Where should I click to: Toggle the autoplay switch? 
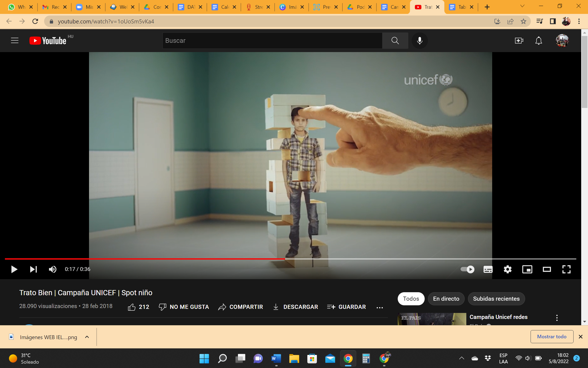pyautogui.click(x=467, y=269)
